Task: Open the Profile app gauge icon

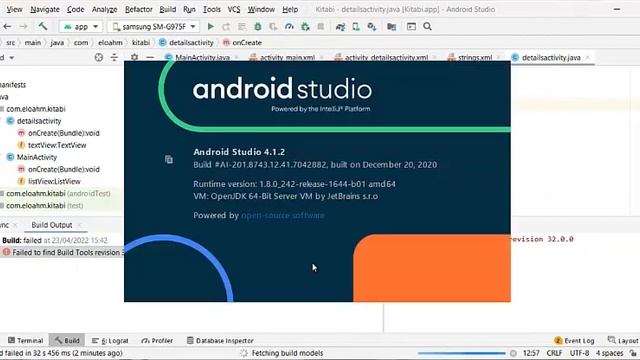Action: (289, 27)
